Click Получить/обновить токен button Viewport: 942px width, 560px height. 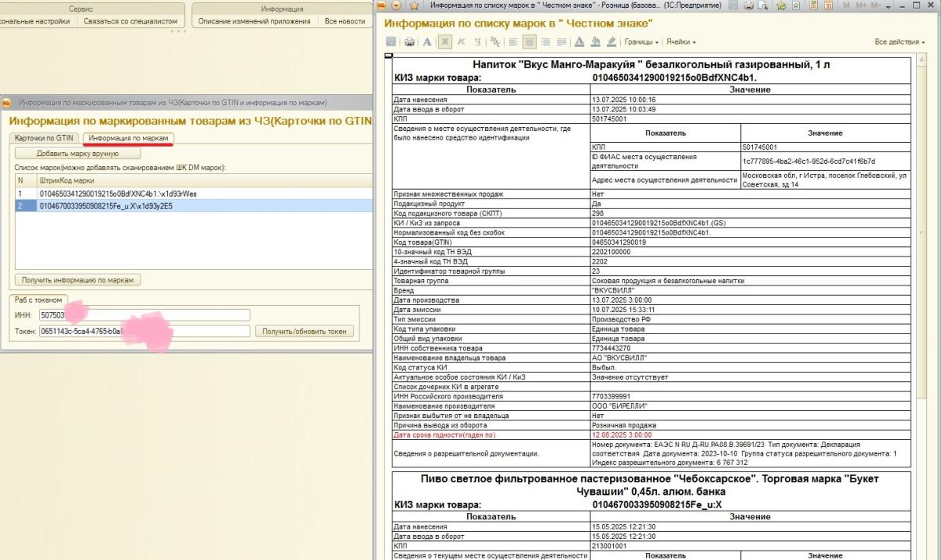(304, 331)
